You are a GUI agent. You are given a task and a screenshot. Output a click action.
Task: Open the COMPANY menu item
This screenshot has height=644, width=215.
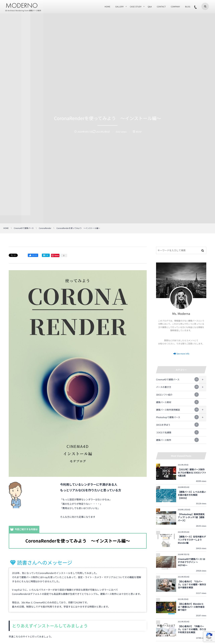pyautogui.click(x=175, y=7)
